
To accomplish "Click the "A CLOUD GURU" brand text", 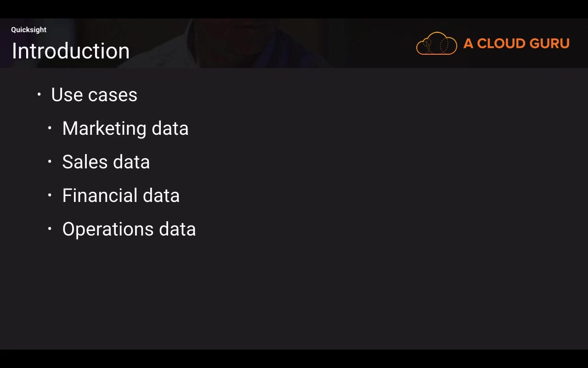I will 516,44.
